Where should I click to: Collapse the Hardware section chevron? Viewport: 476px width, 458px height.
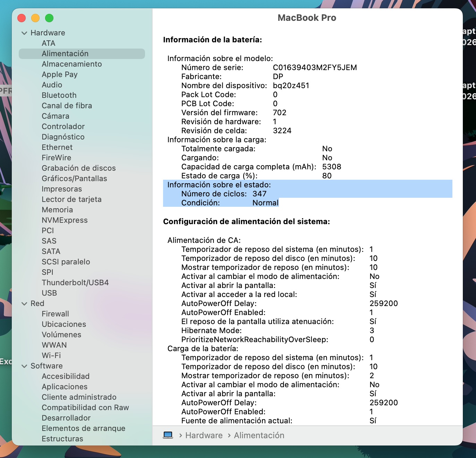pos(24,33)
